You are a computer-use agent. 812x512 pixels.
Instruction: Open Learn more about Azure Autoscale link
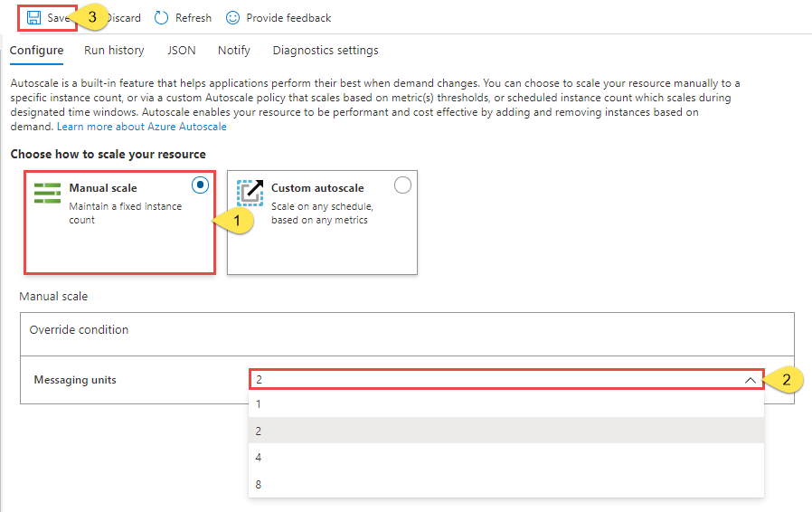coord(142,127)
